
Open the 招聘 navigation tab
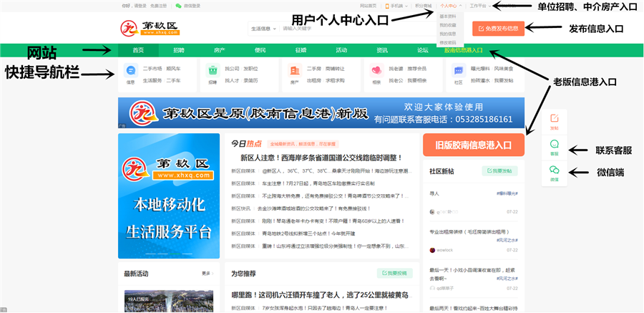(x=179, y=50)
